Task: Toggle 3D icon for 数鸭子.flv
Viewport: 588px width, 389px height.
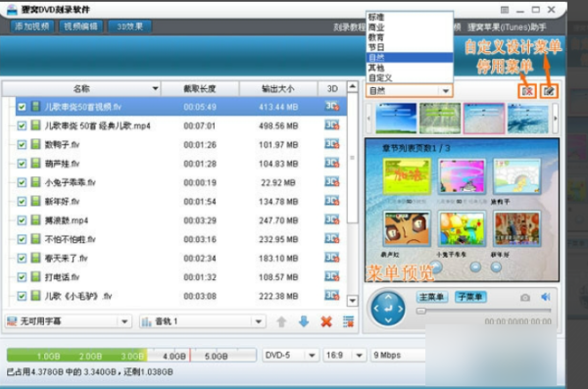Action: (x=332, y=144)
